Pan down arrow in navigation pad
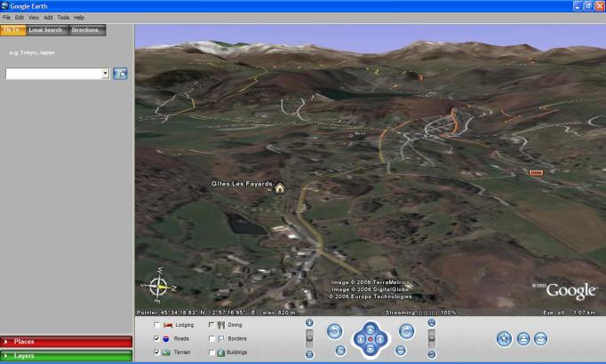This screenshot has height=364, width=606. point(371,349)
